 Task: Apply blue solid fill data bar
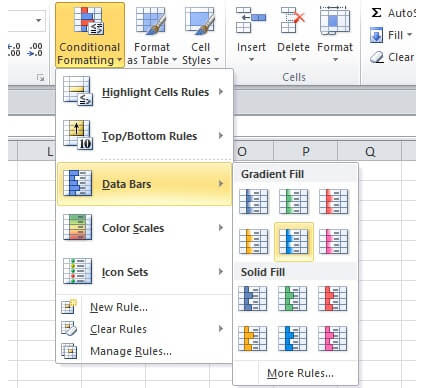253,299
